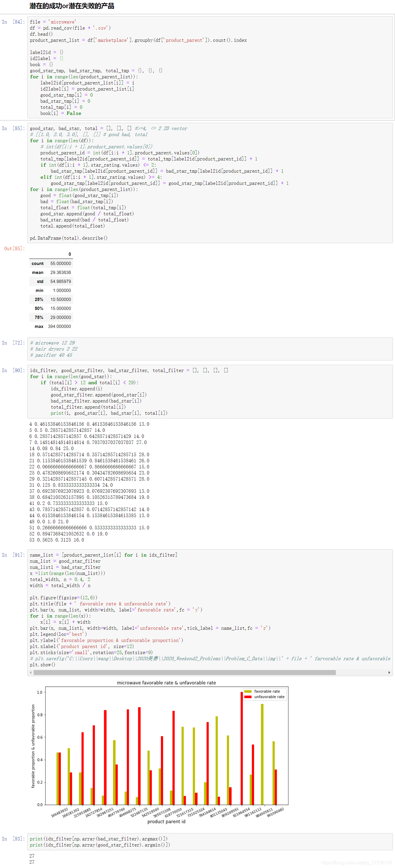Click the x-axis tick label 991090482
Screen dimensions: 395x868
click(x=276, y=812)
